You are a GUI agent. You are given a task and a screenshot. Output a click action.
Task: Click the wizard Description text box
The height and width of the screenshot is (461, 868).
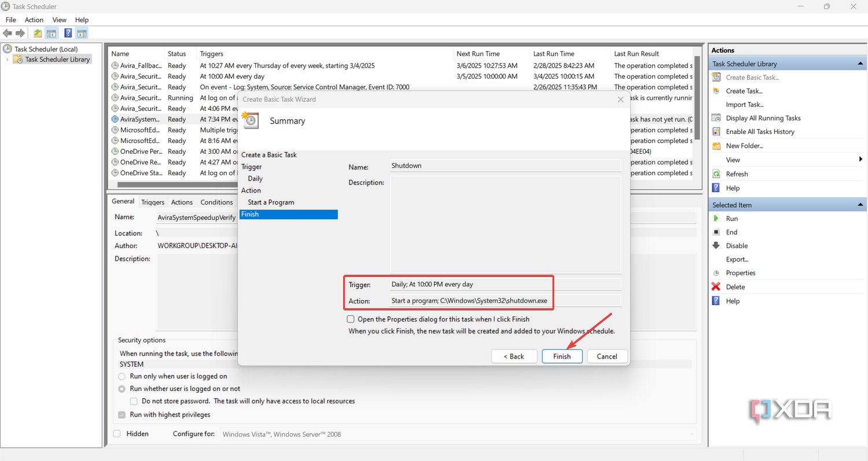pyautogui.click(x=505, y=224)
